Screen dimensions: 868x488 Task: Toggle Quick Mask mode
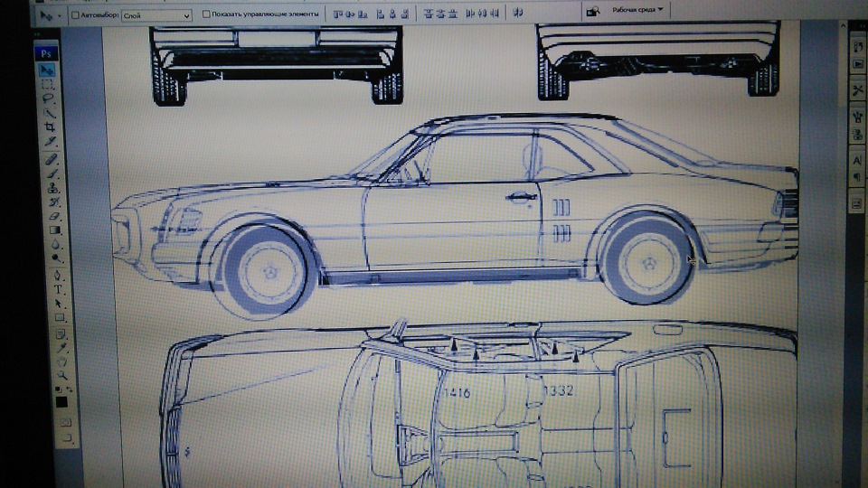[x=65, y=423]
